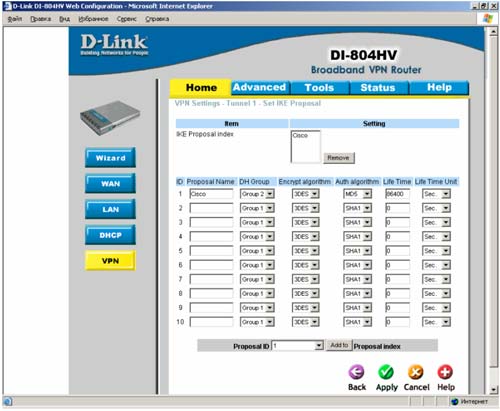Open the Proposal ID dropdown
The height and width of the screenshot is (411, 500).
click(297, 346)
